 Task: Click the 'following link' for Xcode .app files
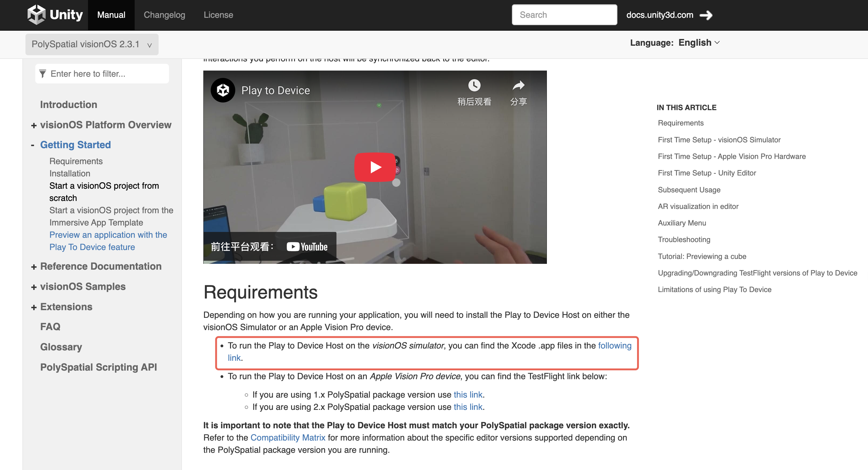(615, 345)
